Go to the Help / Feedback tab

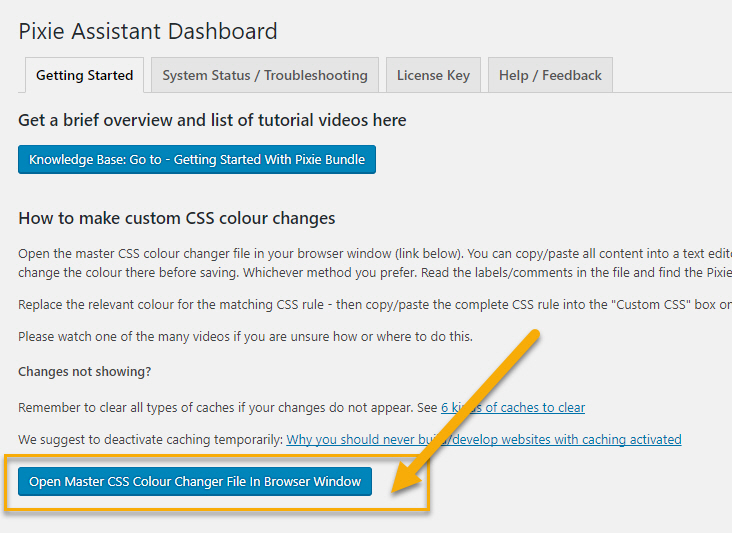[550, 75]
